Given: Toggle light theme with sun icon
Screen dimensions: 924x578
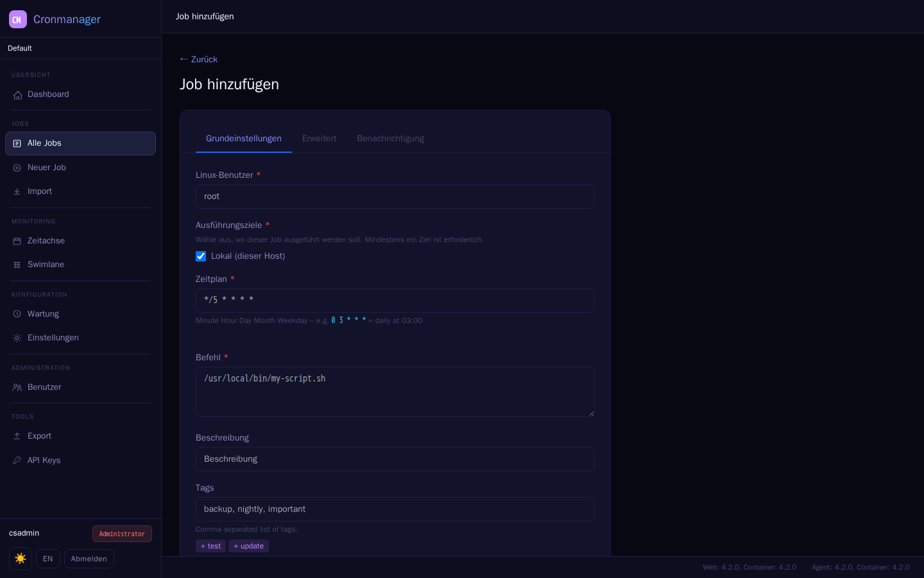Looking at the screenshot, I should coord(21,559).
